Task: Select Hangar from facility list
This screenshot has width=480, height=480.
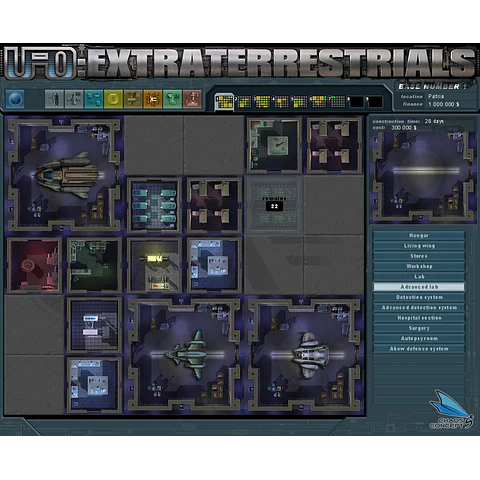Action: coord(419,236)
